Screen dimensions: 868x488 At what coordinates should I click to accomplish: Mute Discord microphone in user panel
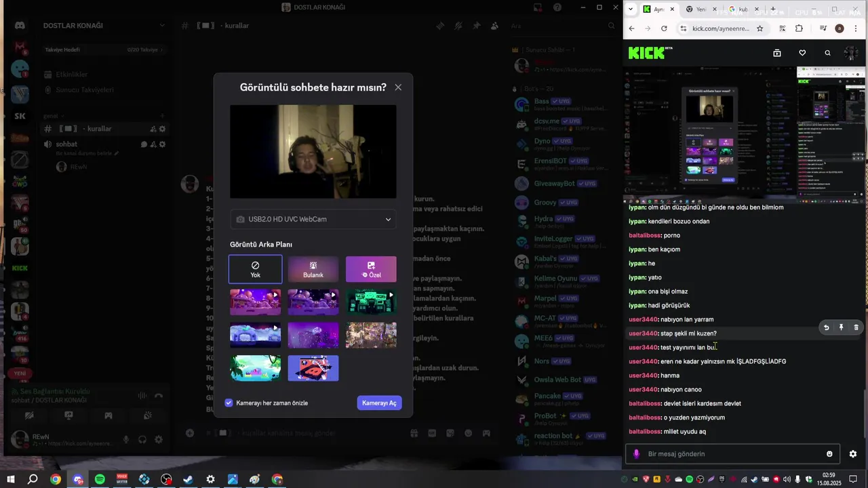(125, 439)
